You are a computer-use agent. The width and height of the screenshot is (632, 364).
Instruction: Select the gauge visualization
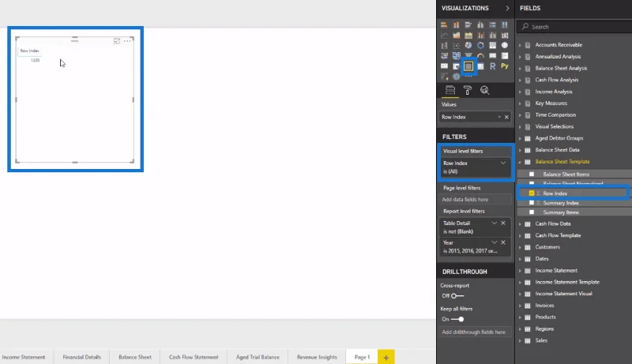point(480,55)
